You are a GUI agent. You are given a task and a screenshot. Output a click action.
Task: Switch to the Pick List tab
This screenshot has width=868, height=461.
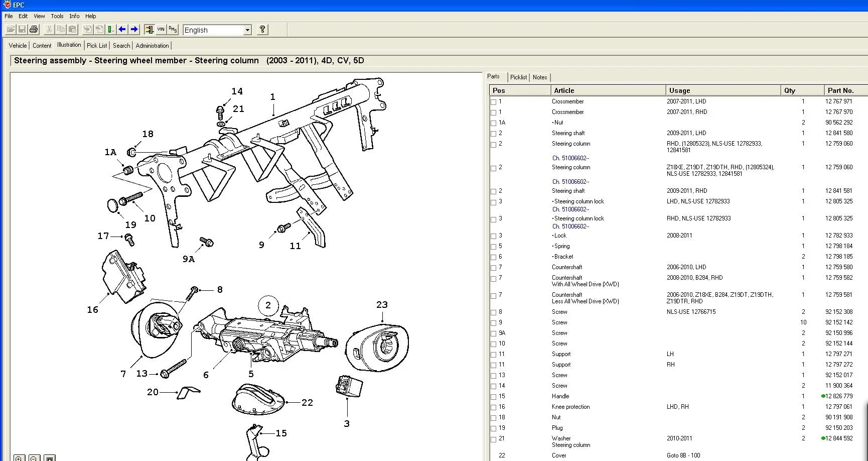(x=97, y=46)
